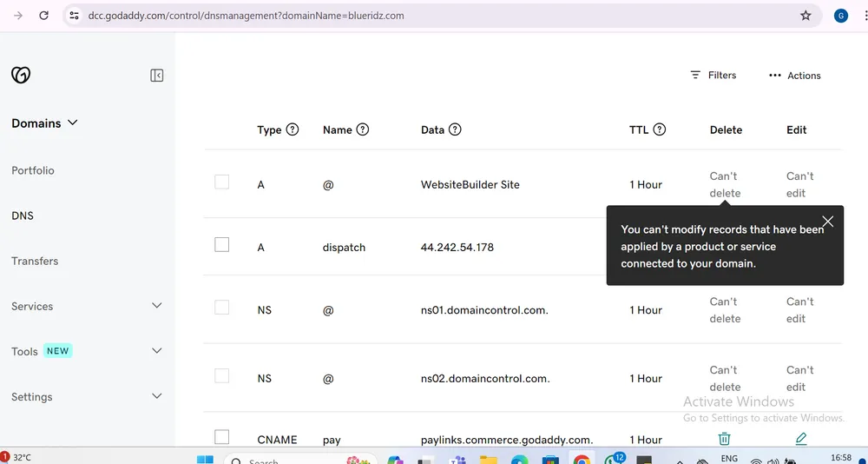Screen dimensions: 868x464
Task: Bookmark this page with the star icon
Action: click(806, 16)
